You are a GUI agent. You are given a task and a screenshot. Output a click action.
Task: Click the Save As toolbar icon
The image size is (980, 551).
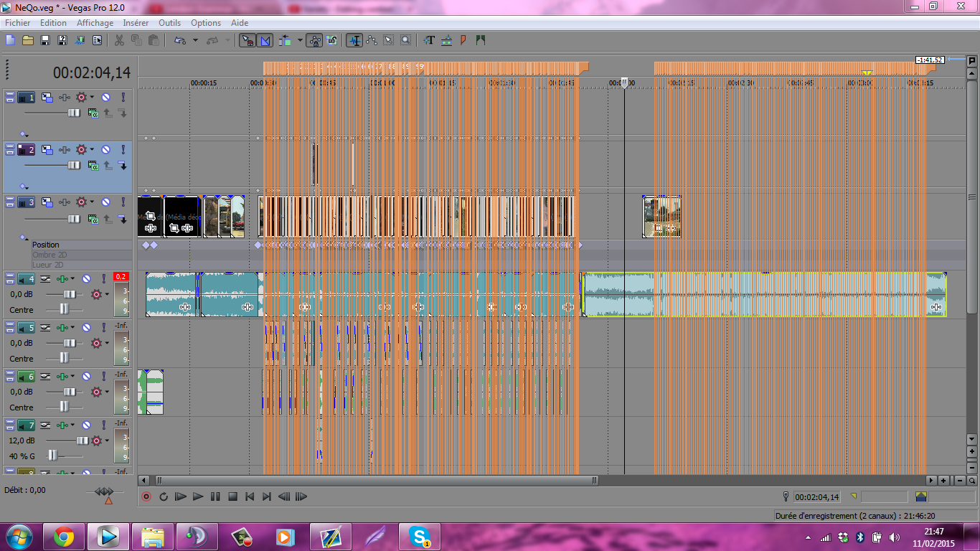[x=62, y=40]
